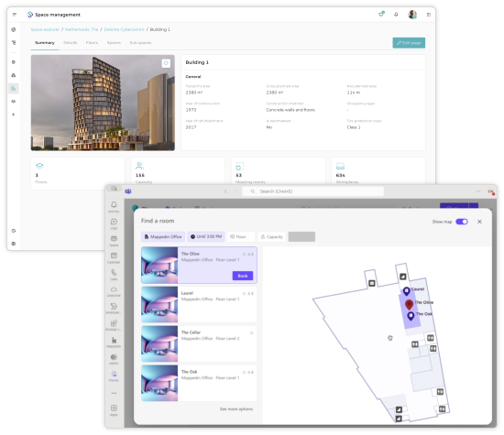This screenshot has width=504, height=435.
Task: Open the Teams section in the Teams sidebar
Action: 114,241
